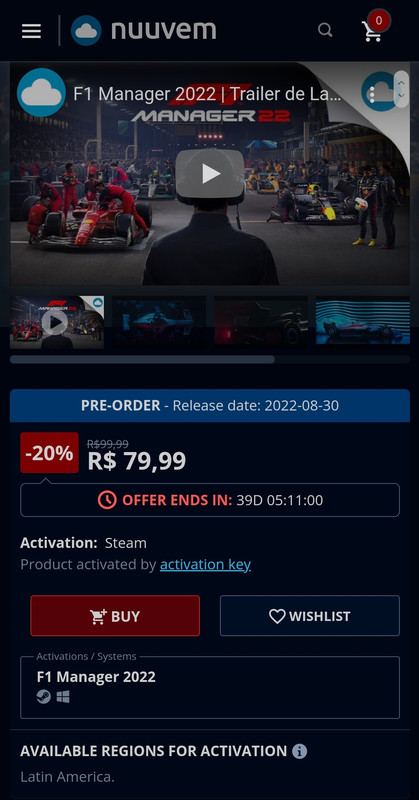Open the hamburger navigation menu
This screenshot has height=800, width=419.
coord(31,31)
